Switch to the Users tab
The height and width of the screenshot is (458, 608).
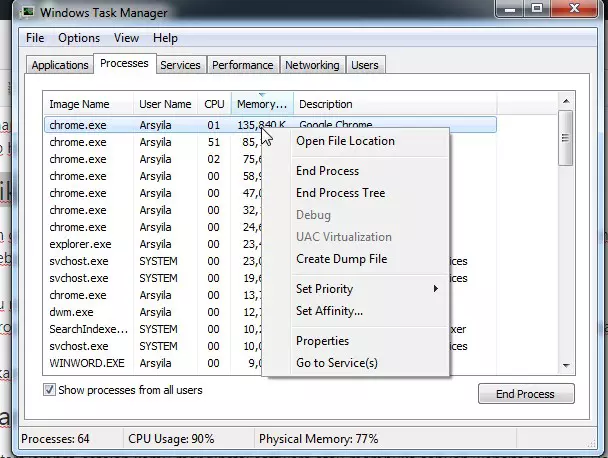click(365, 65)
